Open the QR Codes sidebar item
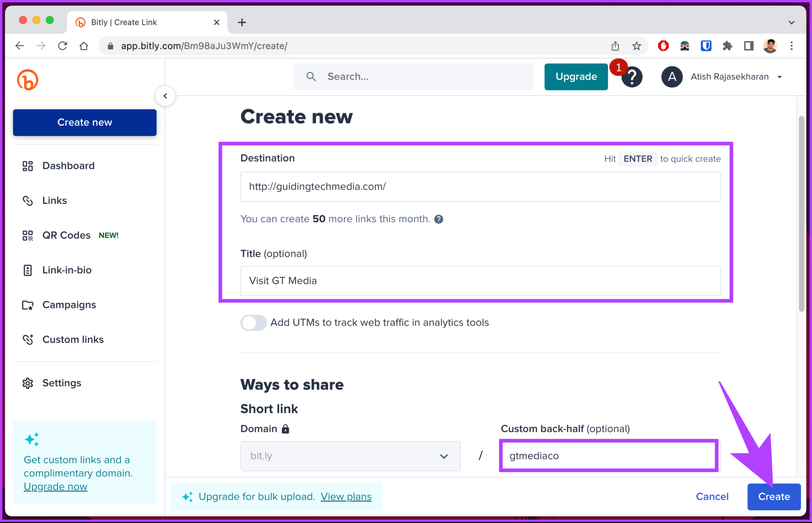The image size is (812, 523). tap(66, 235)
